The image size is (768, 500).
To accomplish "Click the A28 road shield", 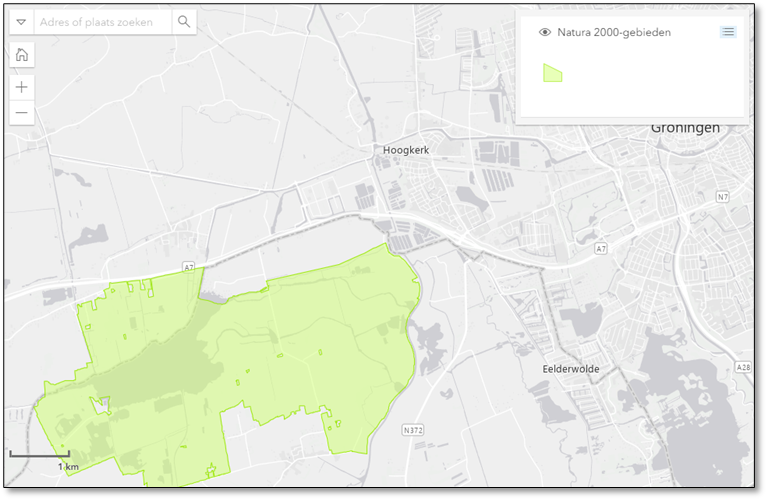I will click(743, 367).
